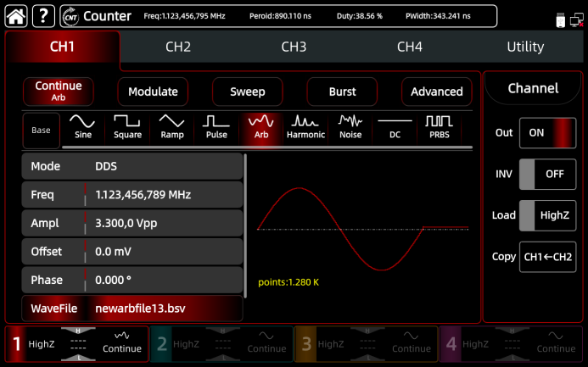The height and width of the screenshot is (367, 588).
Task: Click the USB drive status icon
Action: click(560, 19)
